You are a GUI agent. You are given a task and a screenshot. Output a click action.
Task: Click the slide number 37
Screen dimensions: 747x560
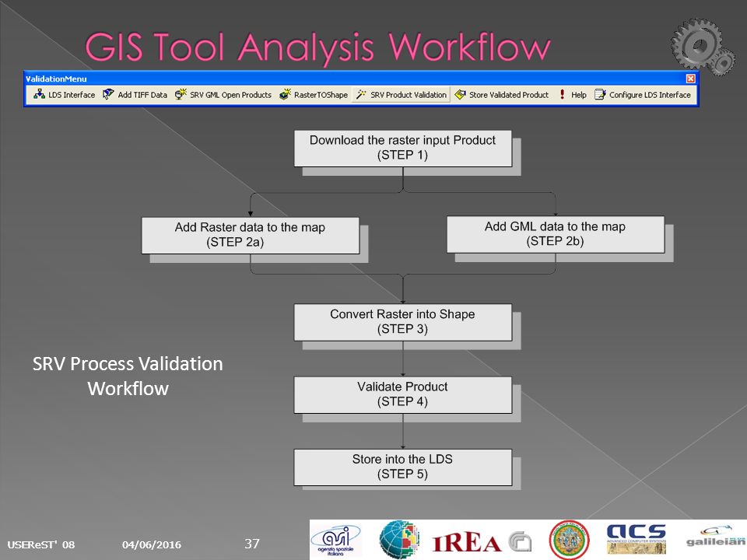click(252, 544)
